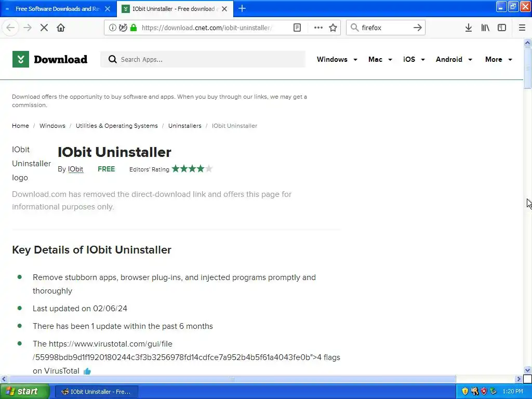
Task: Click the Editors' Rating stars
Action: click(192, 169)
